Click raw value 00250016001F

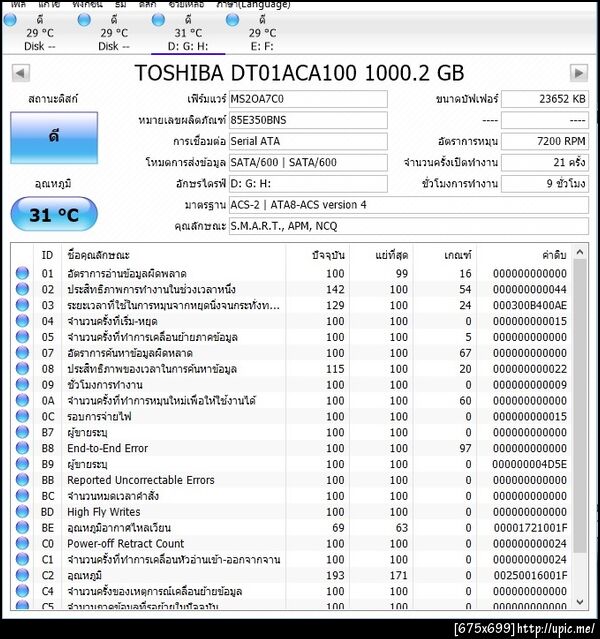(x=530, y=575)
